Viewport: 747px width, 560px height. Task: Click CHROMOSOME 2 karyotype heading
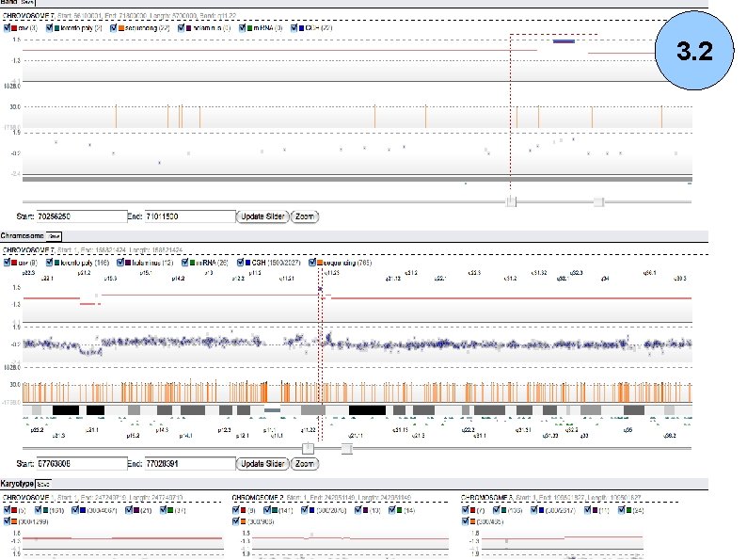tap(258, 498)
